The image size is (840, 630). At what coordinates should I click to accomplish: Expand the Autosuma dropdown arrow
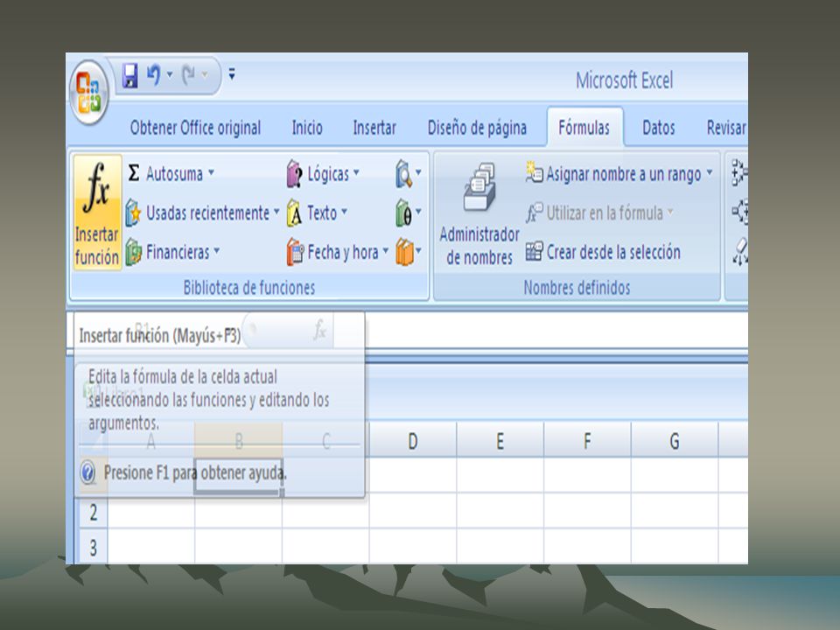click(211, 172)
